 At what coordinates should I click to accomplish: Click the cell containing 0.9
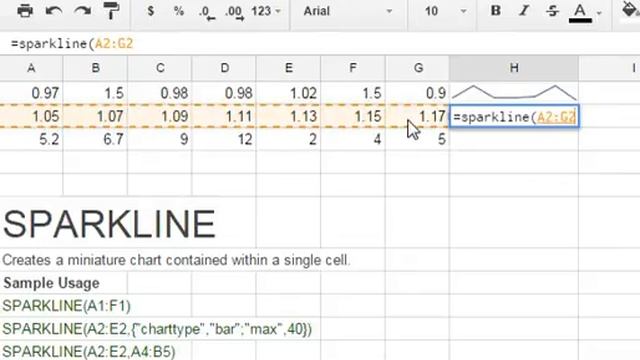click(418, 93)
